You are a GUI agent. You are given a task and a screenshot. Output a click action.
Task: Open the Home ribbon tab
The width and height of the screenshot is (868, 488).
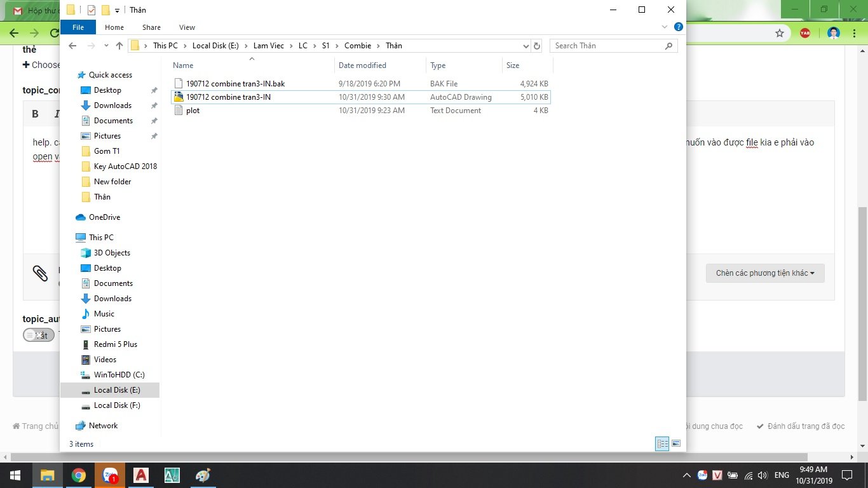coord(114,27)
